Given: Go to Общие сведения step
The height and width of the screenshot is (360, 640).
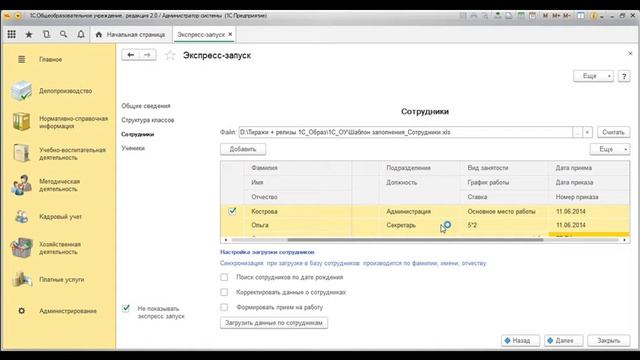Looking at the screenshot, I should coord(146,106).
